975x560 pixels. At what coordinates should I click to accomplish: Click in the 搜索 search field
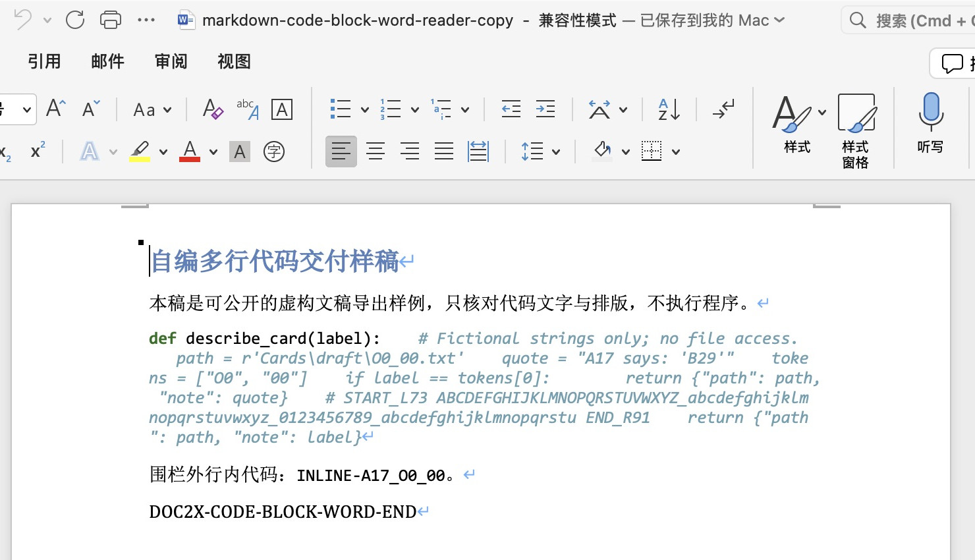(909, 20)
